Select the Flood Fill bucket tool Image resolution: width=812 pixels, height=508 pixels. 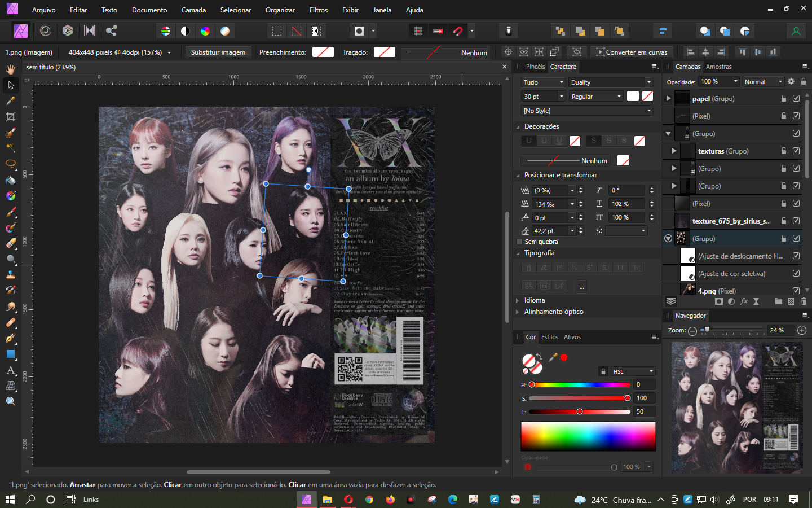(x=10, y=181)
